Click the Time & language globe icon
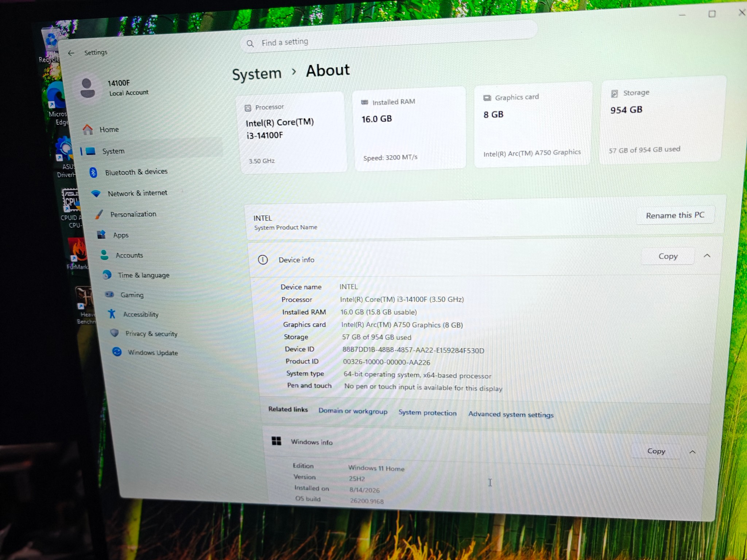 (x=107, y=275)
